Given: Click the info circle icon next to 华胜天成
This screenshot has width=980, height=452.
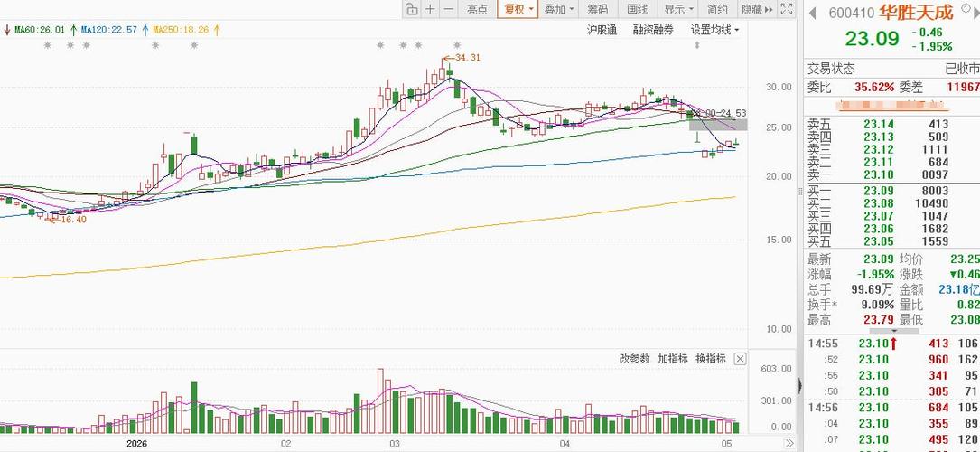Looking at the screenshot, I should click(x=966, y=8).
